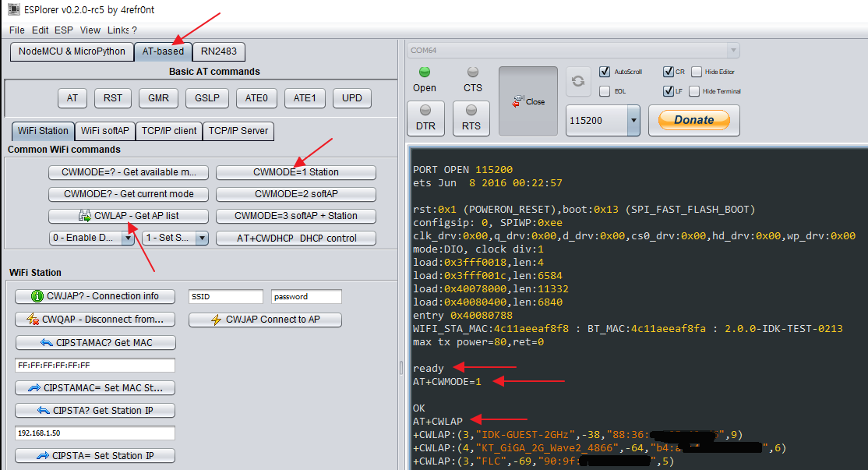The image size is (868, 470).
Task: Click the 192.168.1.50 station IP field
Action: 94,433
